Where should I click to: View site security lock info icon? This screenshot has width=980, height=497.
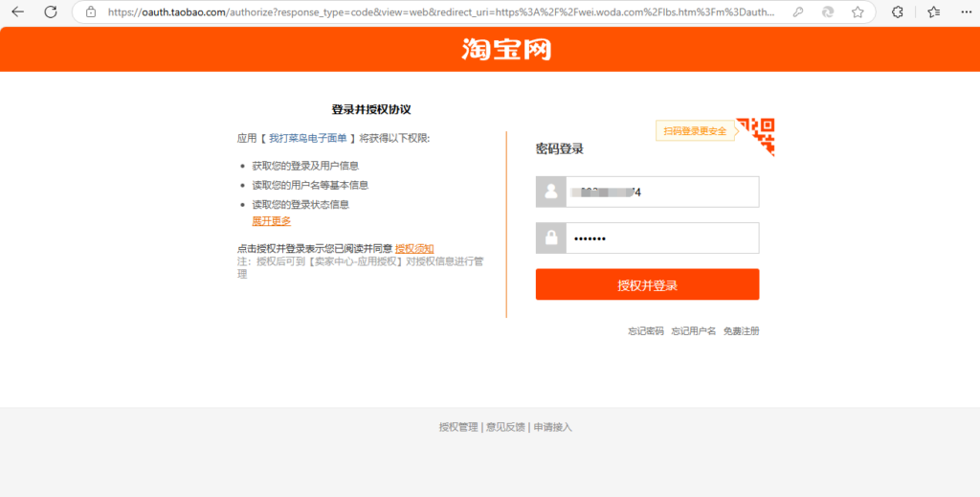(x=91, y=12)
